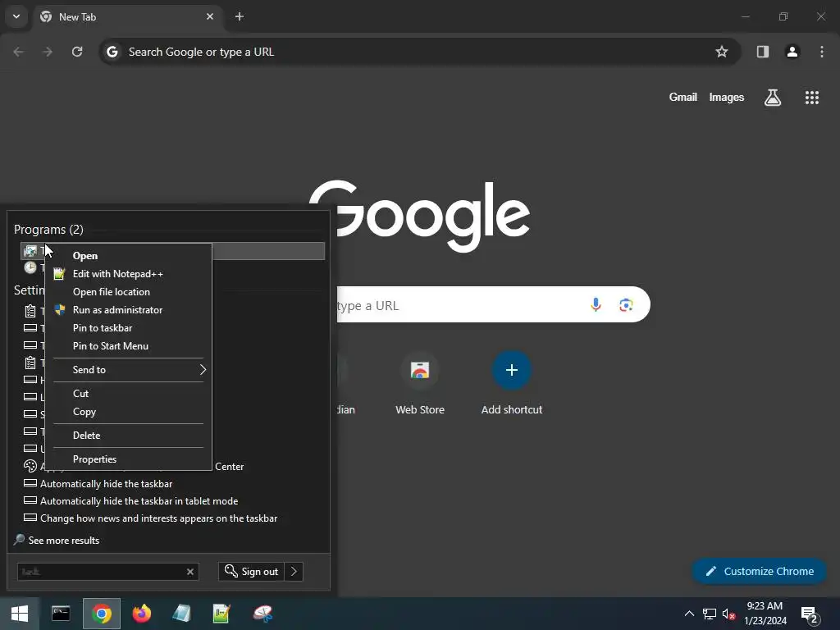Open the Images link

pos(727,97)
